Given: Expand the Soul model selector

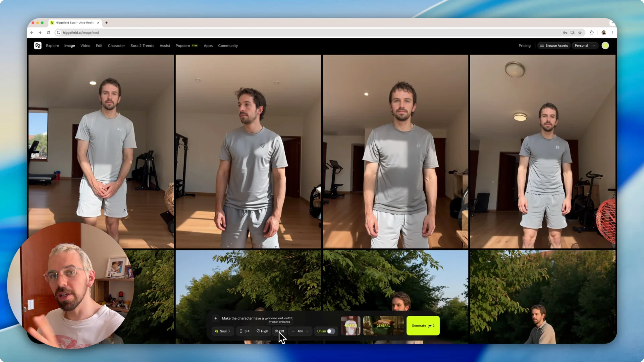Looking at the screenshot, I should coord(222,331).
